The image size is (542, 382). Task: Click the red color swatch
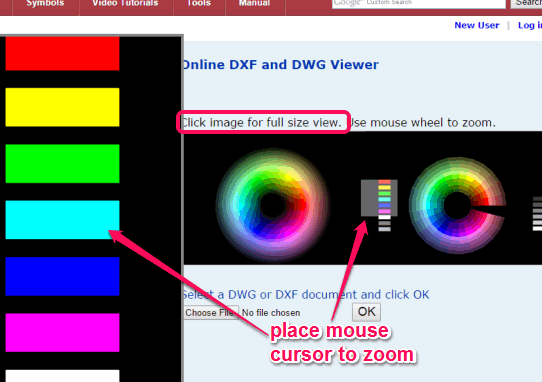[63, 54]
